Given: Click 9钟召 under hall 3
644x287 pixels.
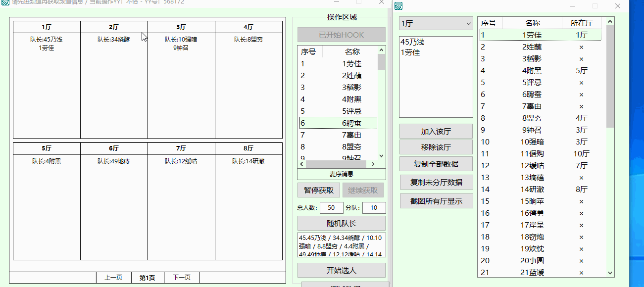Looking at the screenshot, I should click(x=181, y=48).
